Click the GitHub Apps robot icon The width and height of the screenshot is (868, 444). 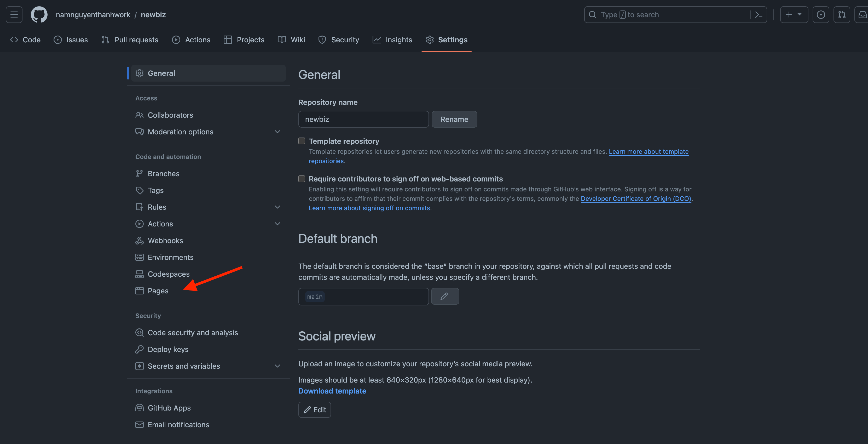pyautogui.click(x=139, y=408)
